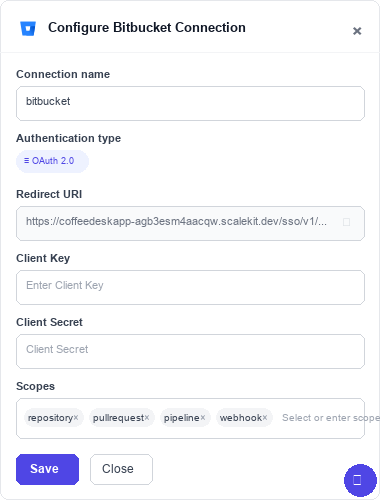Screen dimensions: 380x500
Task: Open the floating chat widget button
Action: (360, 480)
